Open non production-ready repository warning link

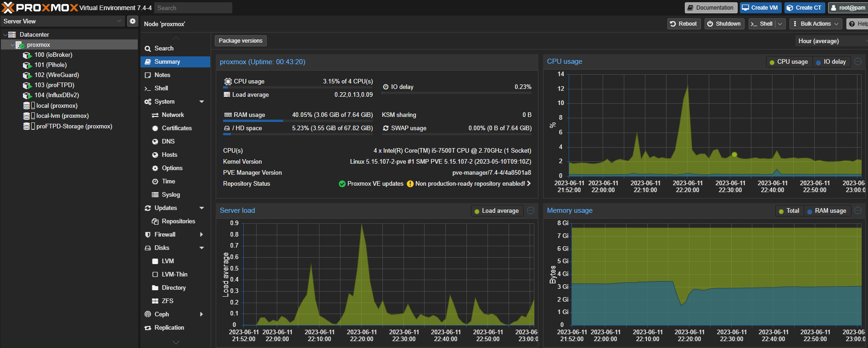(x=469, y=184)
